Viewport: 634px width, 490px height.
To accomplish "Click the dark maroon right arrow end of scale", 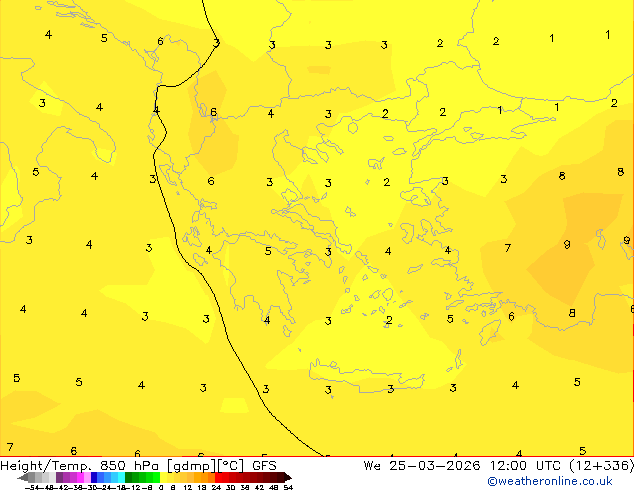I will point(287,478).
